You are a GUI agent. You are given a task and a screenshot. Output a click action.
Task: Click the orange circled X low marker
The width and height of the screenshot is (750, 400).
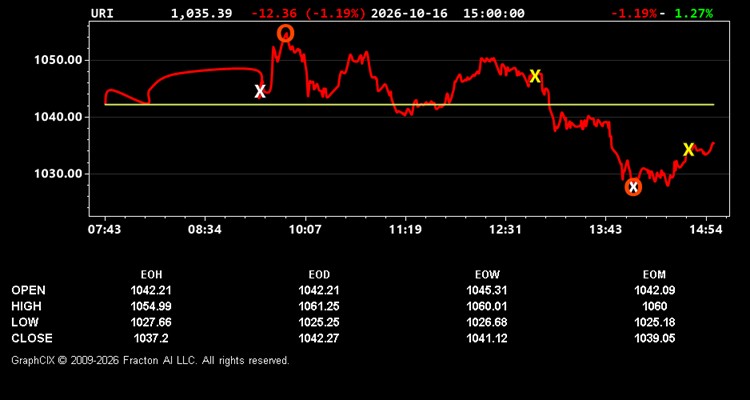pos(633,187)
